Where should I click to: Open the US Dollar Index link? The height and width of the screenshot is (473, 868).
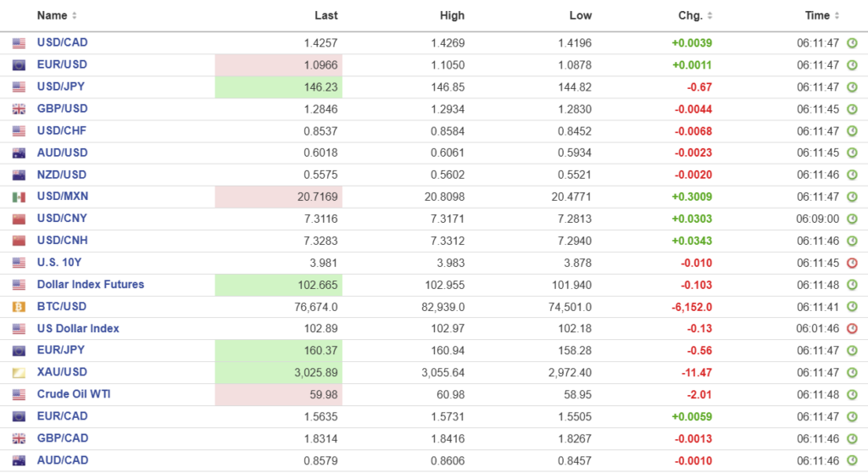click(78, 329)
